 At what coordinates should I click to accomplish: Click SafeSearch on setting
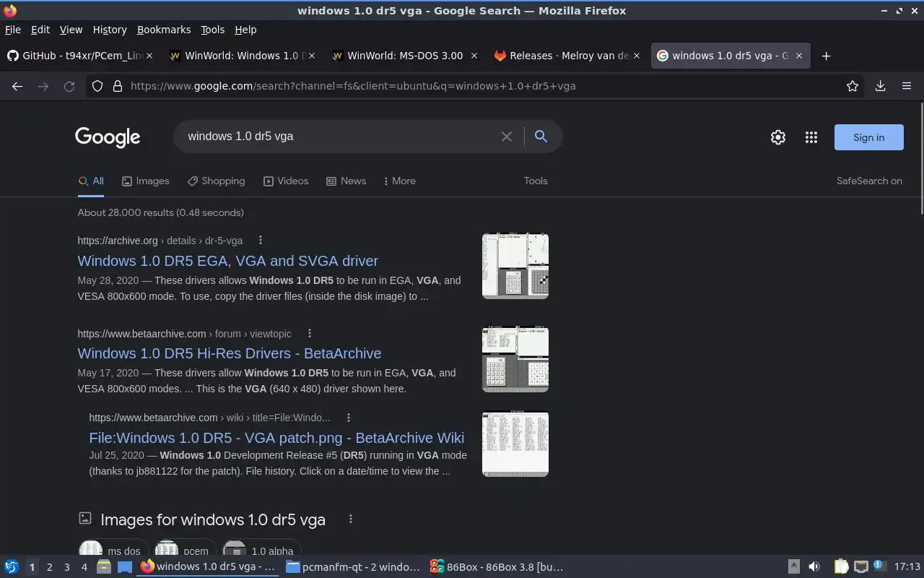tap(869, 181)
